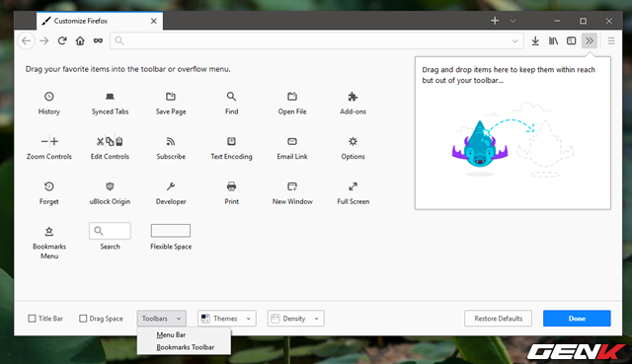This screenshot has height=364, width=632.
Task: Click the Restore Defaults button
Action: pyautogui.click(x=498, y=319)
